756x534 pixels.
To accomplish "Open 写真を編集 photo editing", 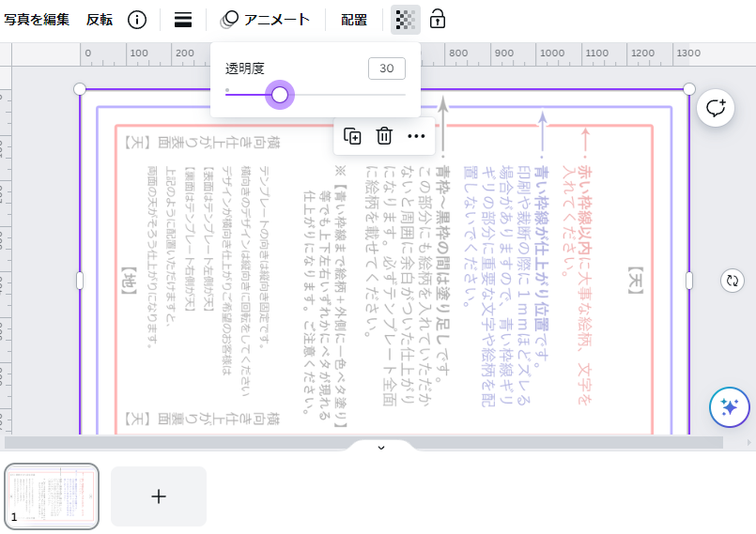I will (x=37, y=20).
